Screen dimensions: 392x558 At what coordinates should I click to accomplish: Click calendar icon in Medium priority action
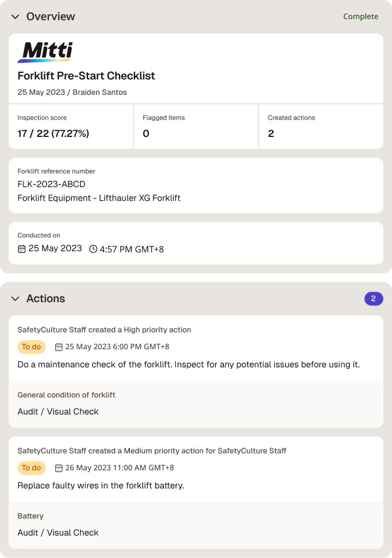click(x=59, y=468)
